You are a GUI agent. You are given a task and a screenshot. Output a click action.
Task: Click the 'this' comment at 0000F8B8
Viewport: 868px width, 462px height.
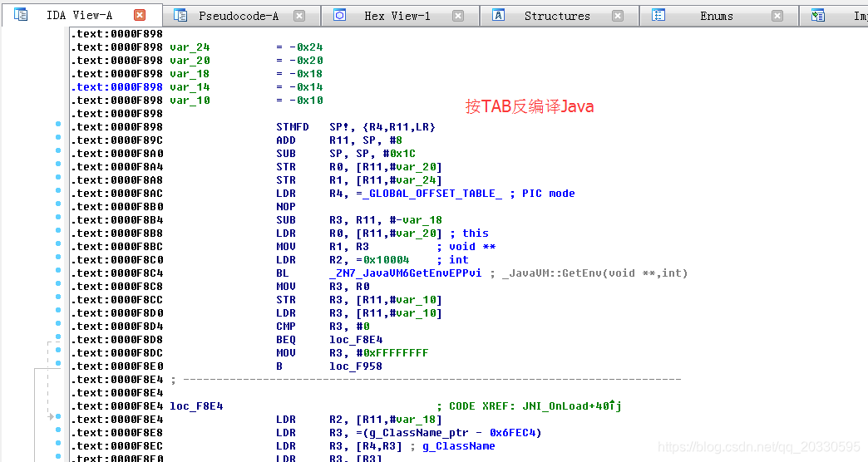(476, 233)
